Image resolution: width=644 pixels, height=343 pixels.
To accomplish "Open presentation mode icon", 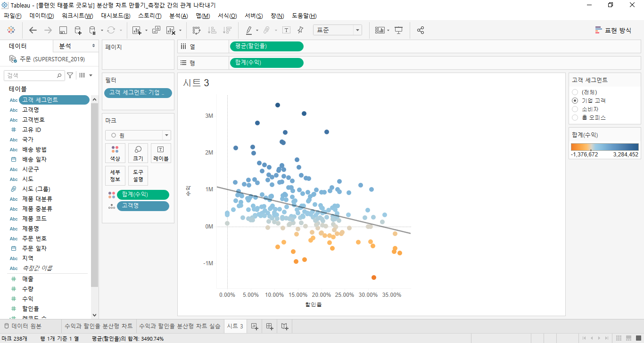I will click(399, 30).
